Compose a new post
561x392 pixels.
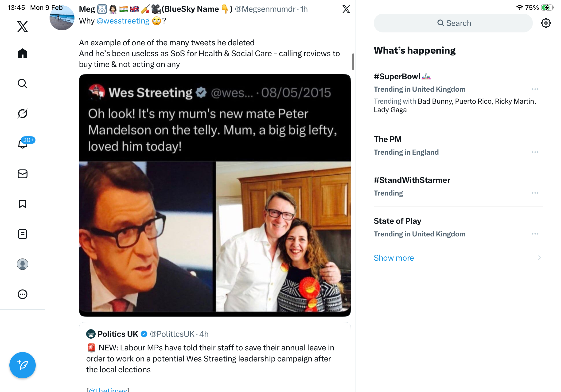tap(23, 365)
